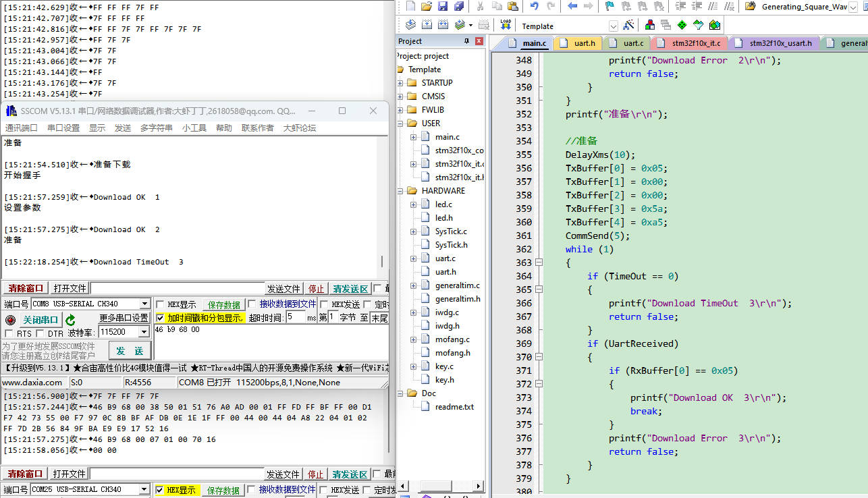Viewport: 868px width, 498px height.
Task: Click the Undo arrow icon
Action: (x=535, y=6)
